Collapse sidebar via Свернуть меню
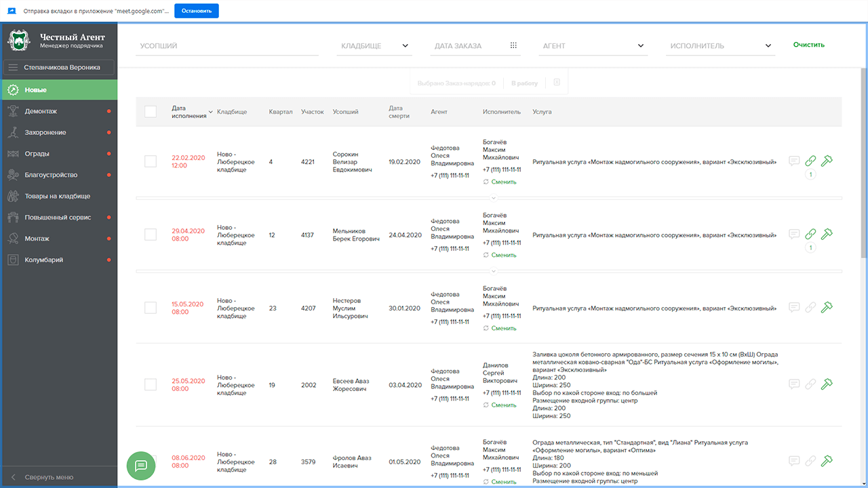 (x=59, y=477)
